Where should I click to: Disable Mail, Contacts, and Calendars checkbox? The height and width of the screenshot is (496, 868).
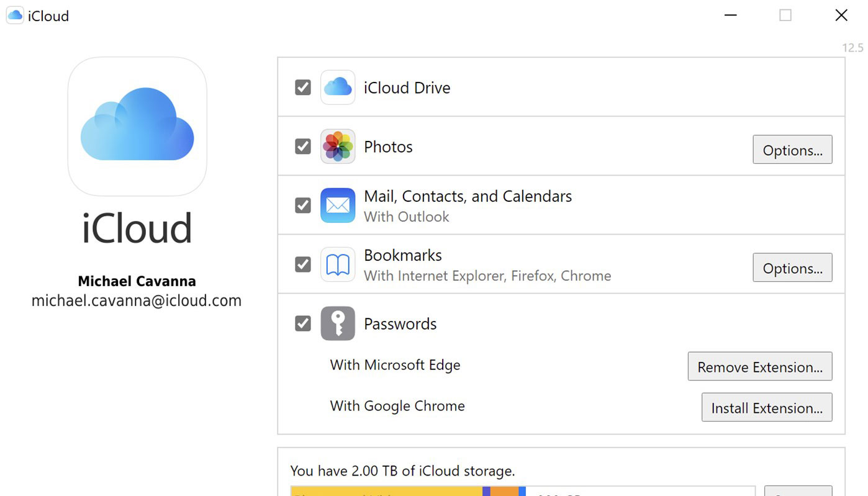303,205
